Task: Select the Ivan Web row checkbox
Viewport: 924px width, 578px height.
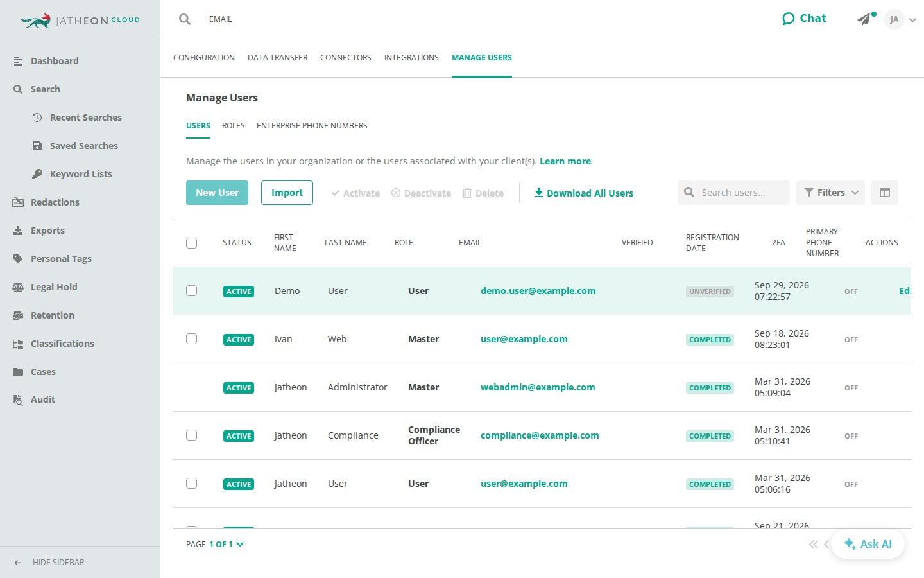Action: point(191,339)
